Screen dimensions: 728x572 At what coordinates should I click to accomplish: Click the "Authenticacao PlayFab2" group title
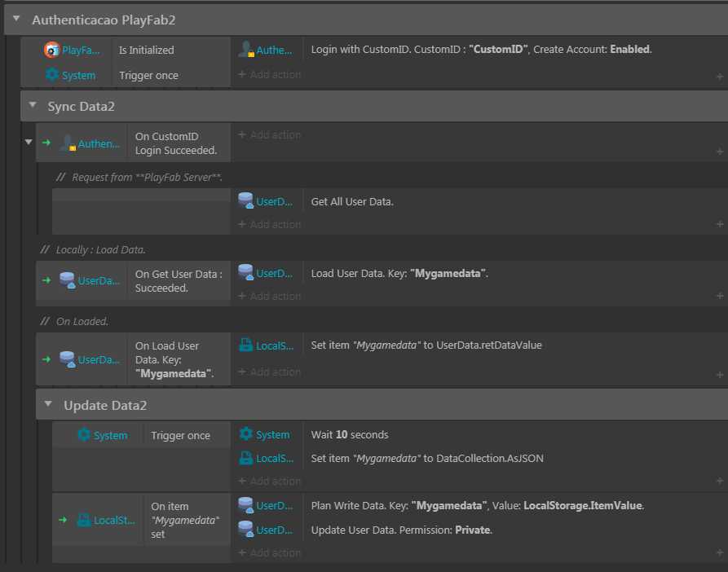click(x=104, y=20)
